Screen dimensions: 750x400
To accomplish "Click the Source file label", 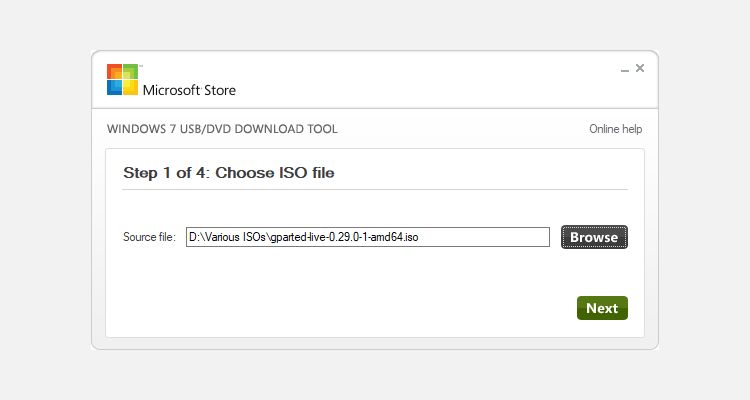I will click(149, 237).
